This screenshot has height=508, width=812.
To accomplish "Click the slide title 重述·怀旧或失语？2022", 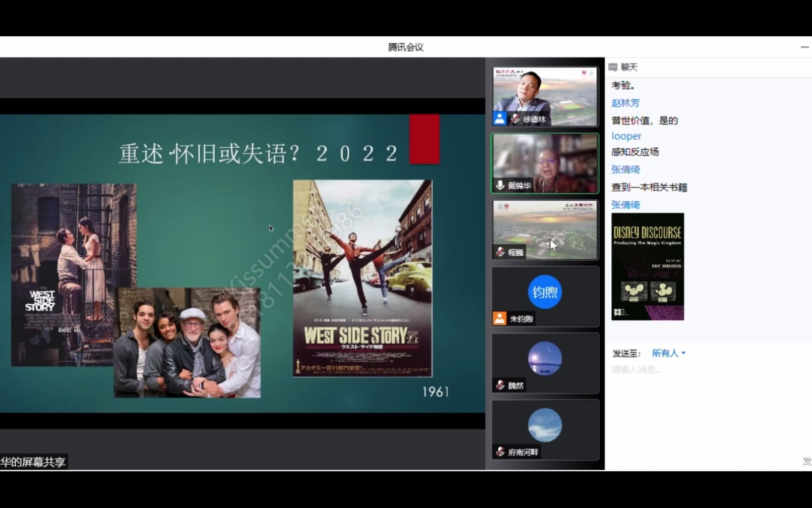I will (258, 154).
